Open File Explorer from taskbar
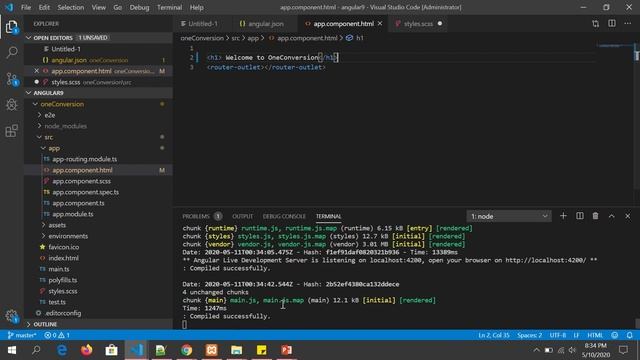 tap(236, 350)
